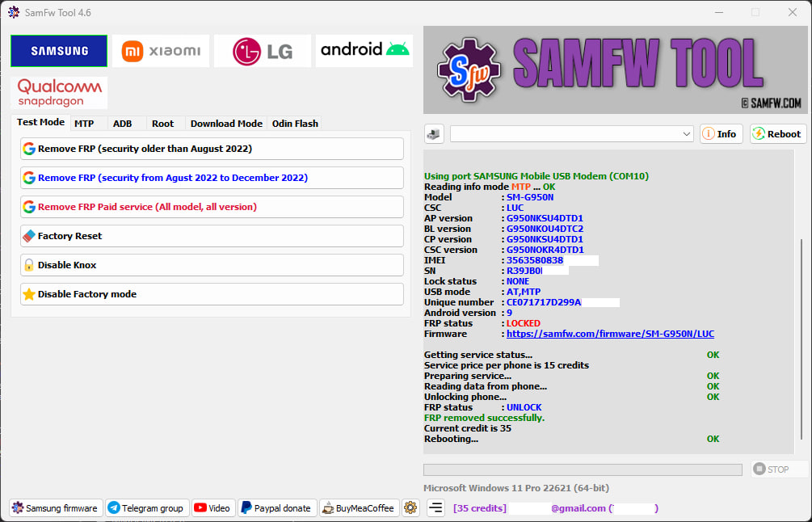Open the hamburger menu icon at bottom
Image resolution: width=812 pixels, height=522 pixels.
[435, 508]
